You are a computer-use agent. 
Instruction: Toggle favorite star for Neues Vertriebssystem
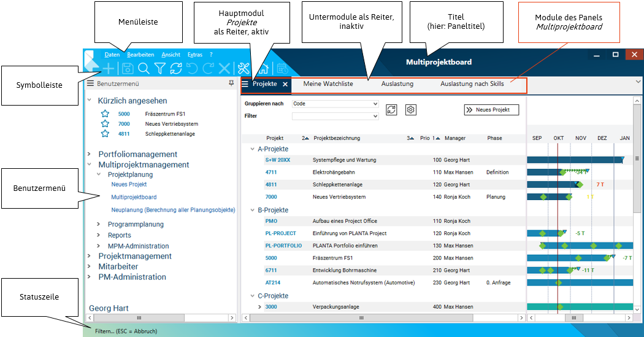105,124
